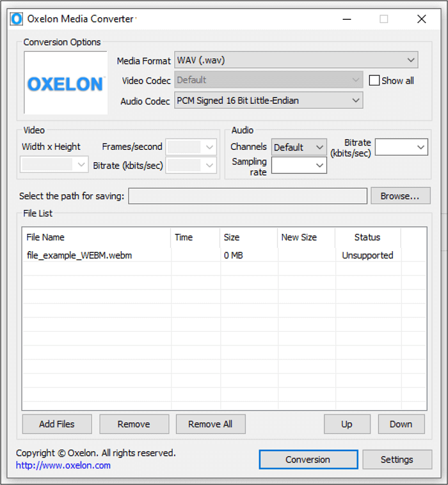
Task: Click the New Size column header
Action: (306, 237)
